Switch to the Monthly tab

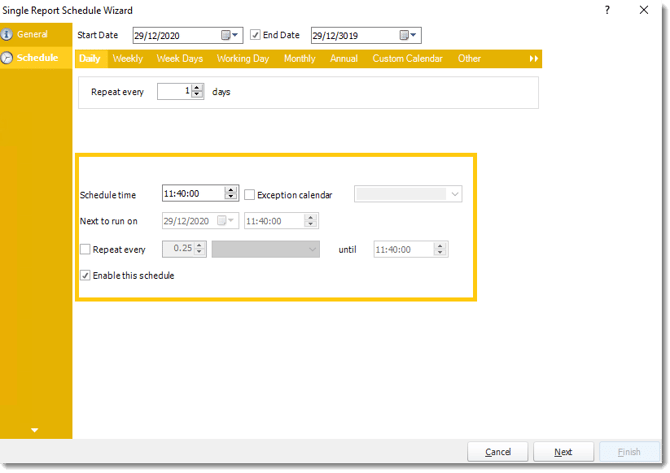coord(299,59)
